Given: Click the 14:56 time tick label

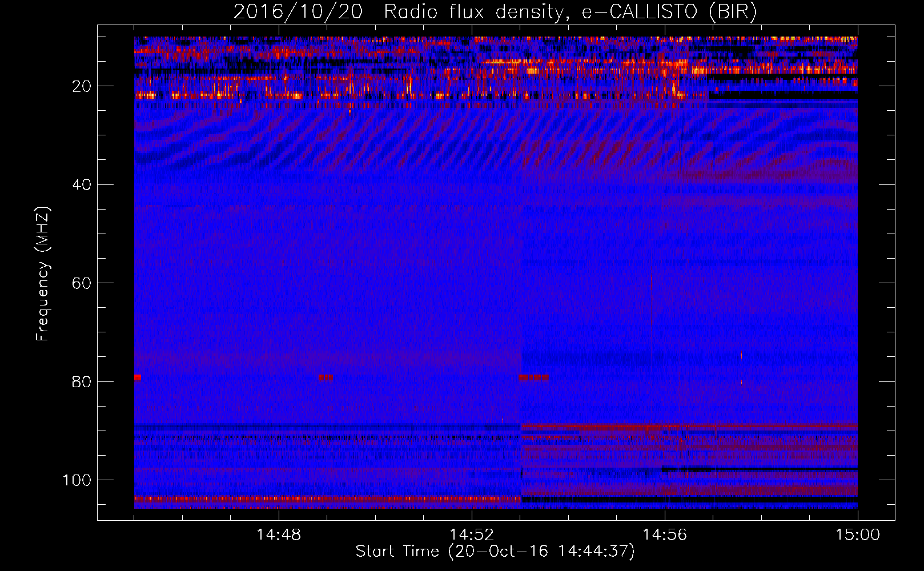Looking at the screenshot, I should click(x=665, y=535).
